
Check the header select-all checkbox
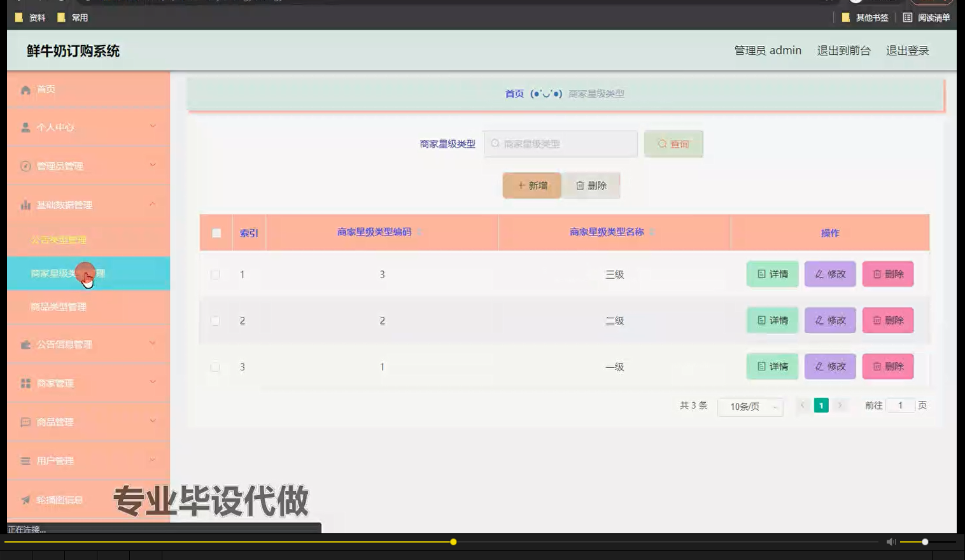(216, 233)
